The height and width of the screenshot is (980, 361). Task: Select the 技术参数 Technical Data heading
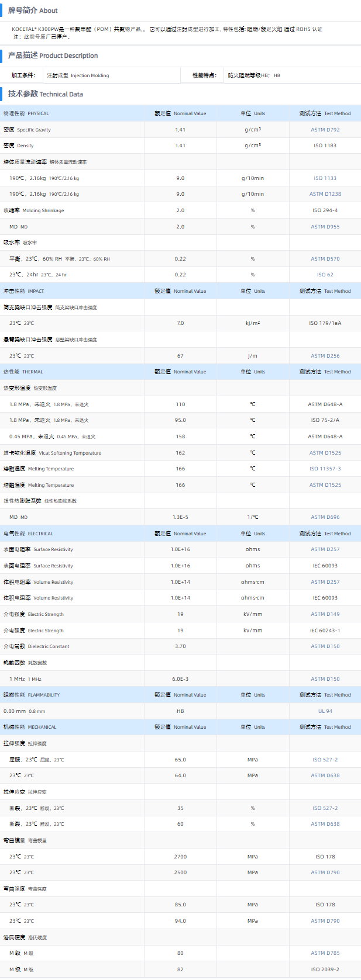46,94
